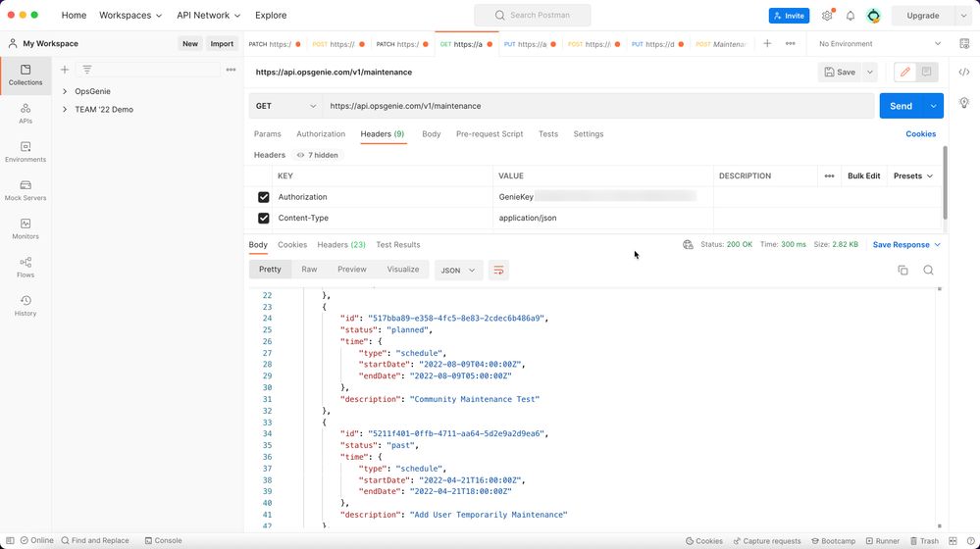This screenshot has width=980, height=549.
Task: Click Bulk Edit for headers
Action: [x=863, y=176]
